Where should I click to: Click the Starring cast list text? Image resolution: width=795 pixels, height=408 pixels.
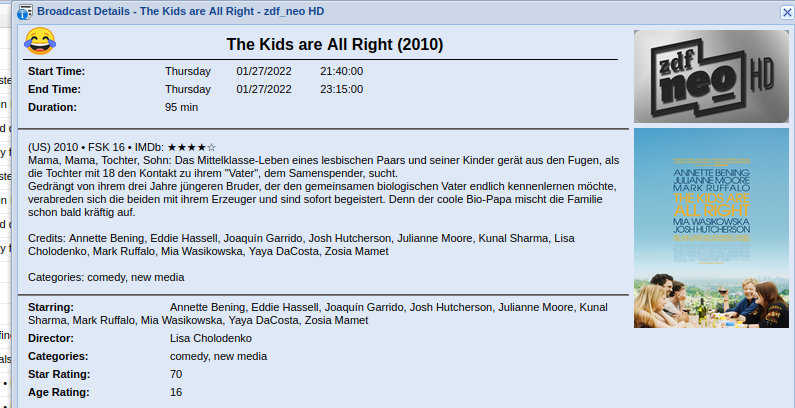coord(318,314)
